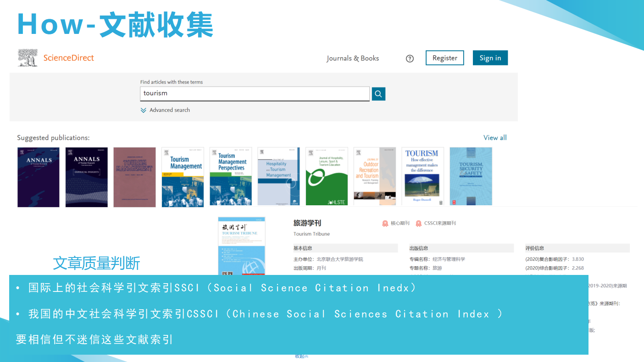Open Outdoor Recreation and Tourism cover
Viewport: 644px width, 362px height.
pos(375,176)
